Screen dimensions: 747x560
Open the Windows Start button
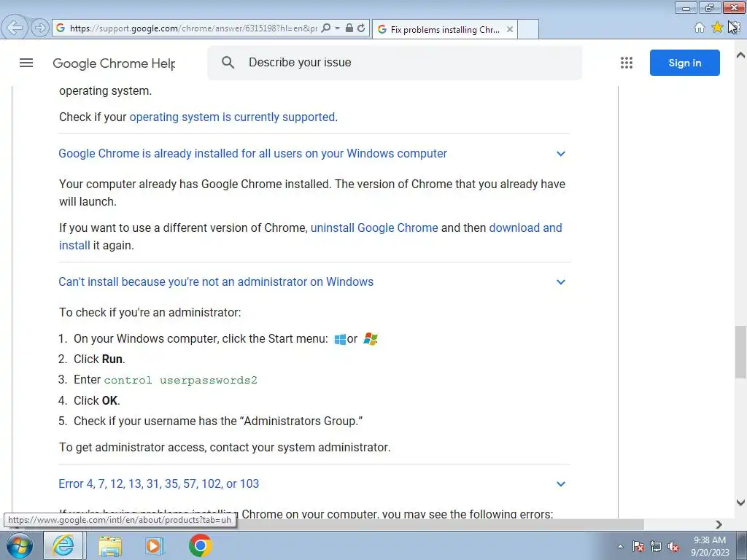(20, 545)
